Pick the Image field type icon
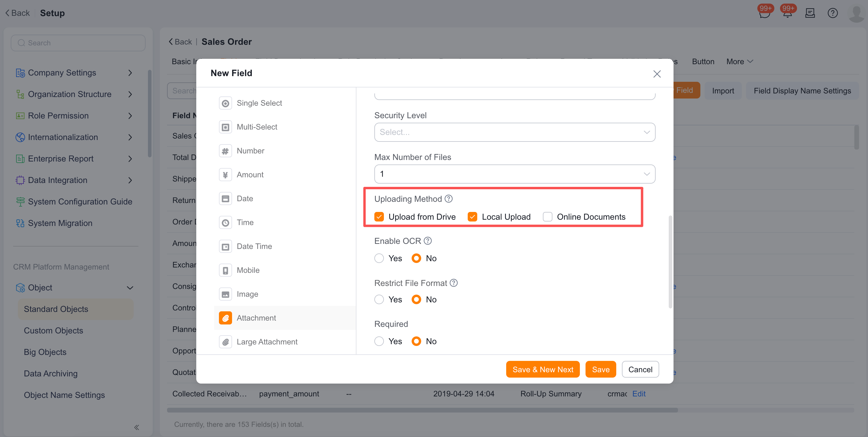This screenshot has height=437, width=868. point(226,294)
